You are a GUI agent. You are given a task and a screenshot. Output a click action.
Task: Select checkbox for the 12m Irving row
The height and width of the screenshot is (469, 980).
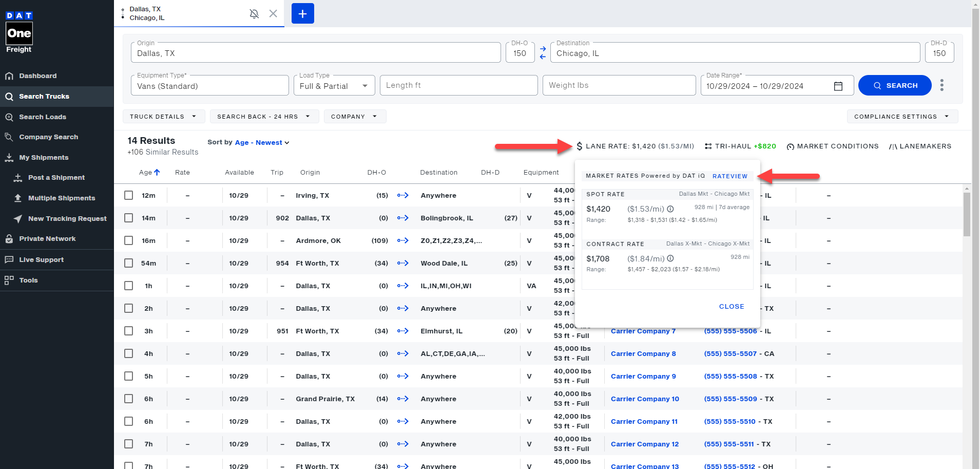click(x=129, y=195)
